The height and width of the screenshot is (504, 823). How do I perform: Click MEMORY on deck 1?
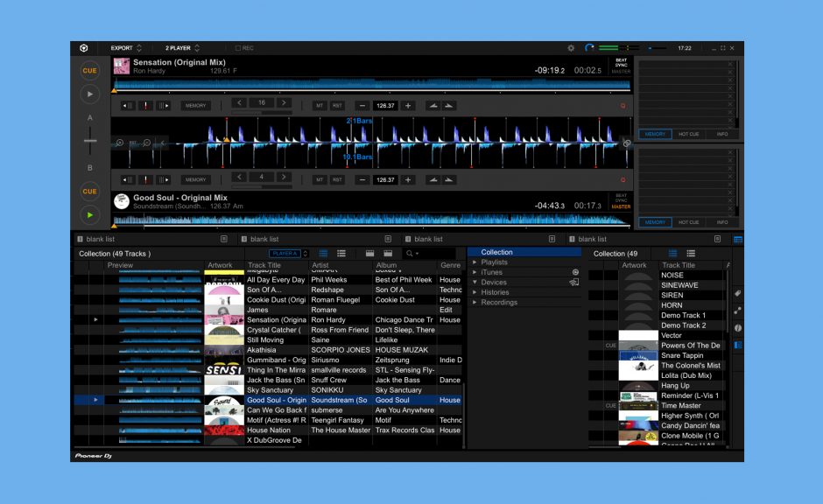point(196,104)
